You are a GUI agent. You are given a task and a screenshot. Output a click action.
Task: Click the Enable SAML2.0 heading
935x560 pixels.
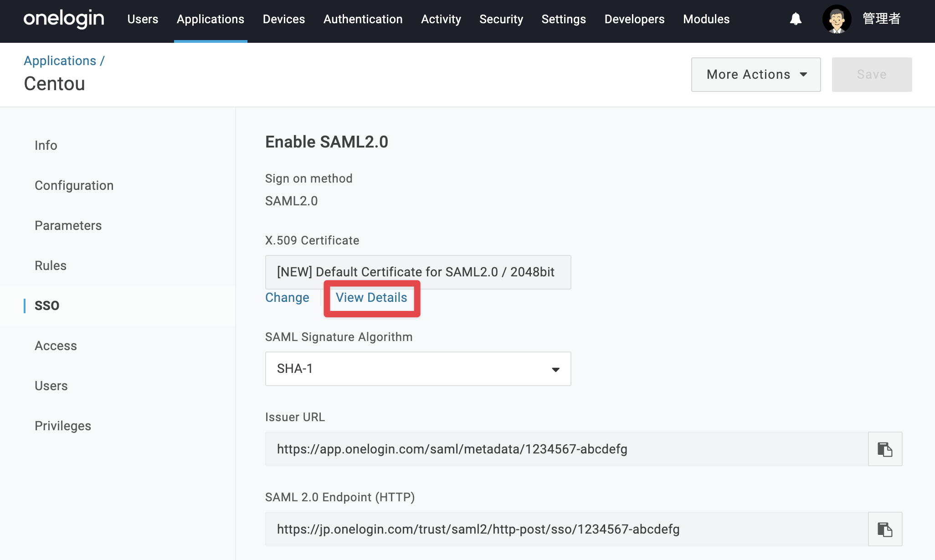click(x=327, y=142)
